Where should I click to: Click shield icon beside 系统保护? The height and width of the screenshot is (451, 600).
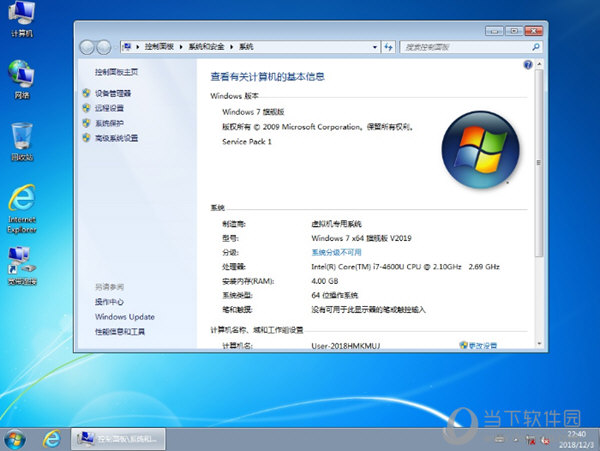[86, 123]
